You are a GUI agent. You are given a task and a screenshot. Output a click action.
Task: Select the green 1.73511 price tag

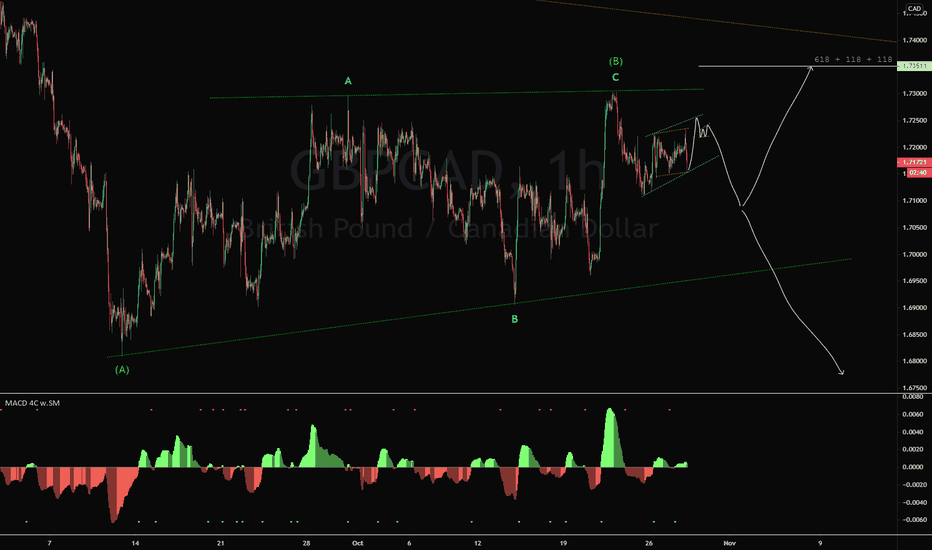[x=914, y=66]
